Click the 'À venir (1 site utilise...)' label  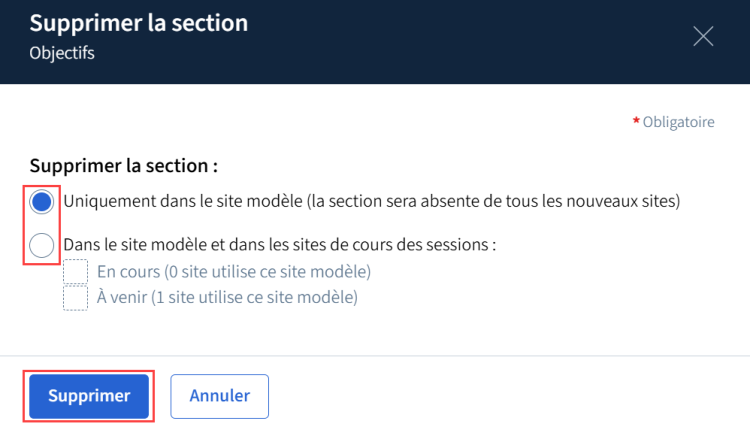pyautogui.click(x=227, y=298)
